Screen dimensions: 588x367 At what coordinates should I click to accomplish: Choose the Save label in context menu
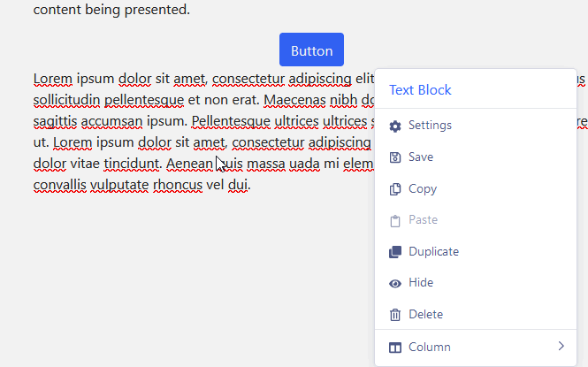coord(421,157)
